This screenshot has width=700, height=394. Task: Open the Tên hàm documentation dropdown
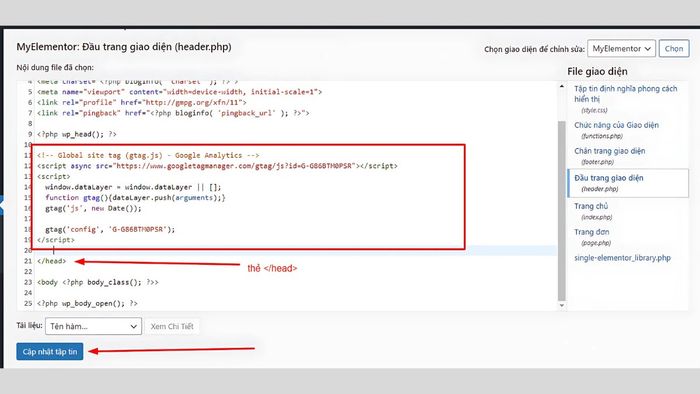click(x=93, y=326)
